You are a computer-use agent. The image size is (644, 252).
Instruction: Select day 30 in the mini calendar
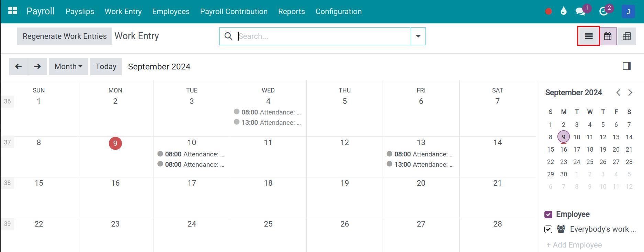click(x=564, y=174)
